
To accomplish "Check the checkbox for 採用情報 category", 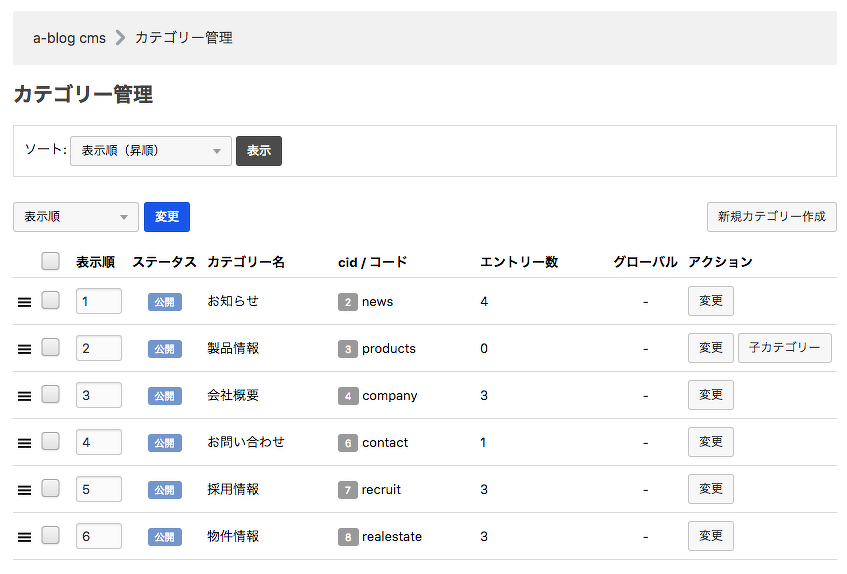I will [50, 488].
